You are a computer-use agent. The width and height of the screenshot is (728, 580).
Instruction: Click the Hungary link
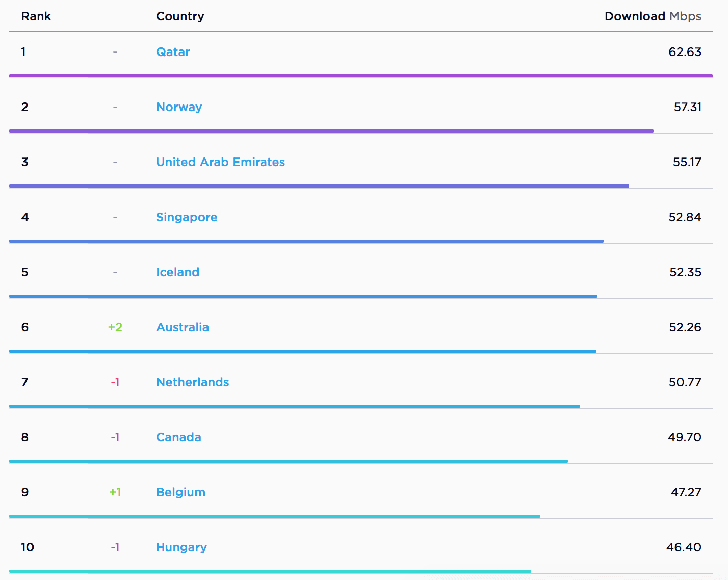point(181,547)
